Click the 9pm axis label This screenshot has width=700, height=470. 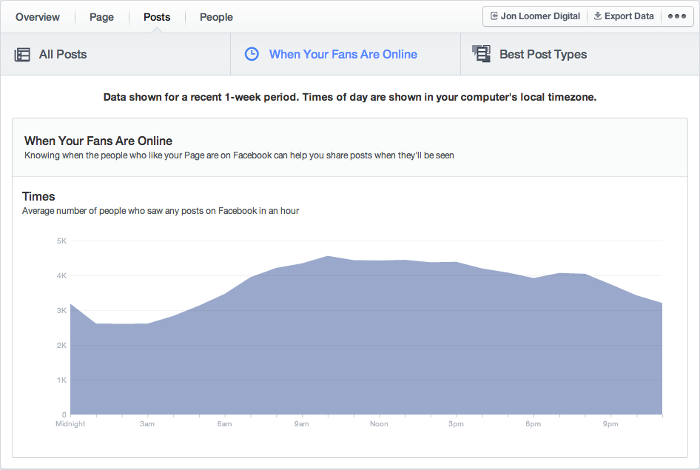[x=610, y=424]
